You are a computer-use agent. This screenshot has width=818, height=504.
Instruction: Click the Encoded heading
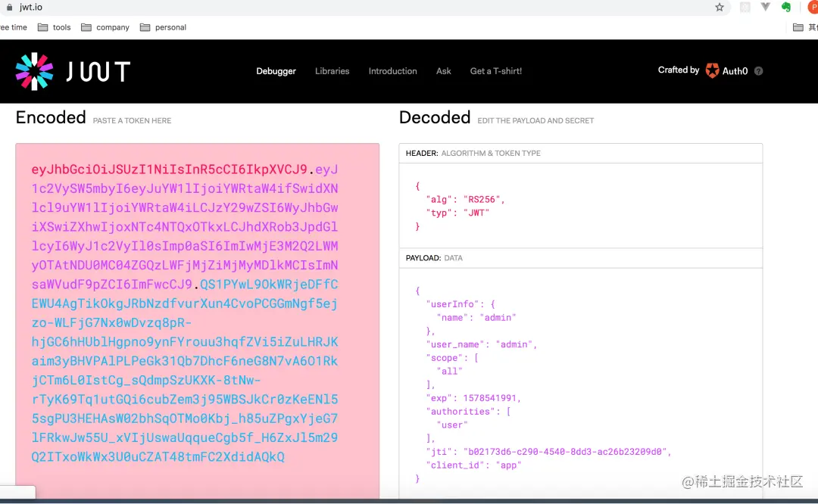pyautogui.click(x=51, y=117)
